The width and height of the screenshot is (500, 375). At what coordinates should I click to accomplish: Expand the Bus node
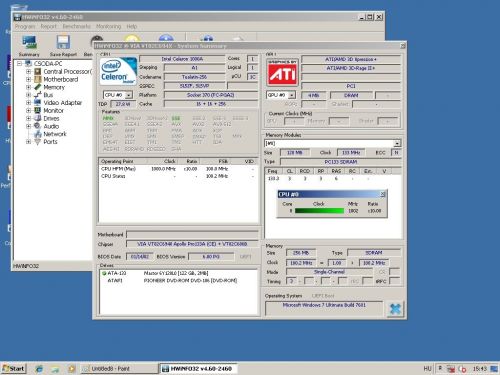[29, 95]
